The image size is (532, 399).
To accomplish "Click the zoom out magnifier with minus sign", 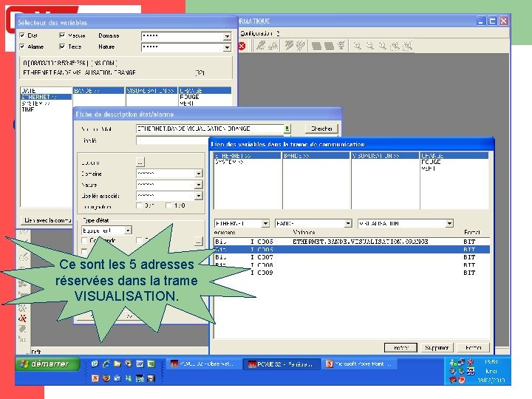I will point(370,46).
